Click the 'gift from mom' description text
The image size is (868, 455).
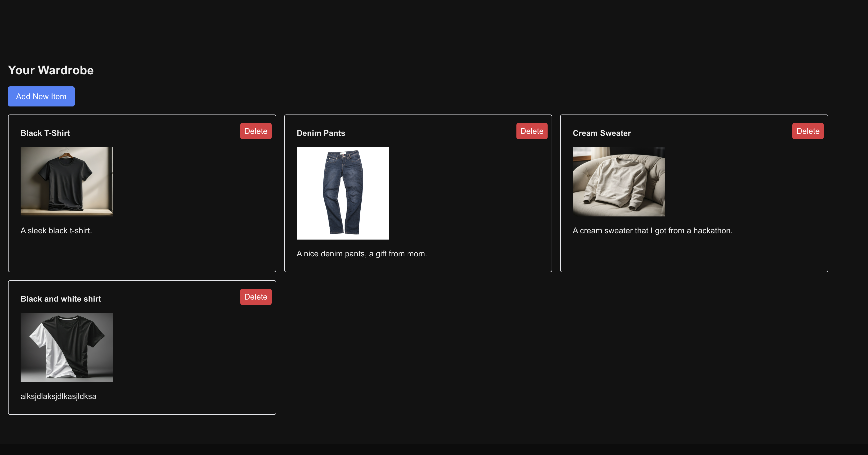tap(362, 254)
